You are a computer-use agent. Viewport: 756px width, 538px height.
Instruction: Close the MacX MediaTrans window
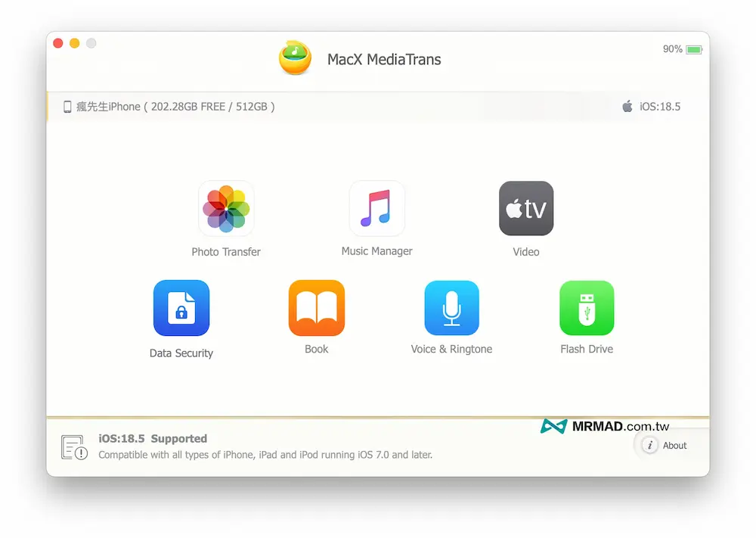pyautogui.click(x=58, y=44)
